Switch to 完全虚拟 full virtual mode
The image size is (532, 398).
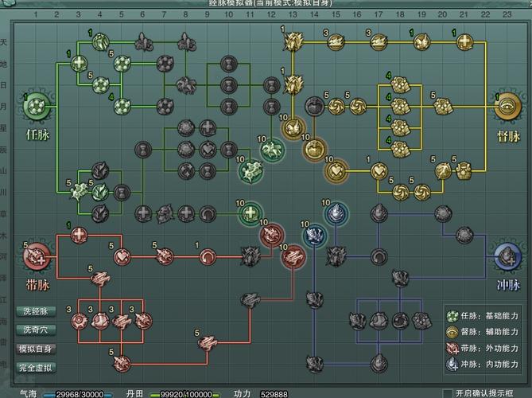tap(36, 367)
